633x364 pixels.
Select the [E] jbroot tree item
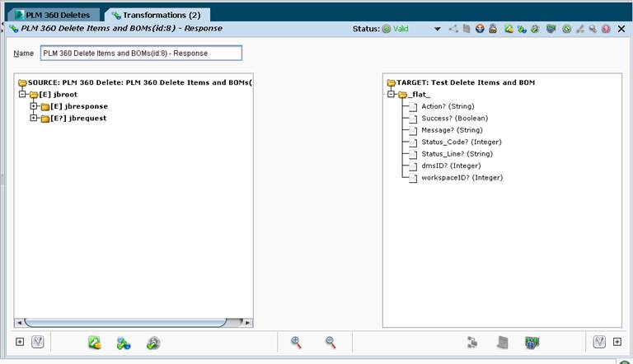pyautogui.click(x=54, y=95)
